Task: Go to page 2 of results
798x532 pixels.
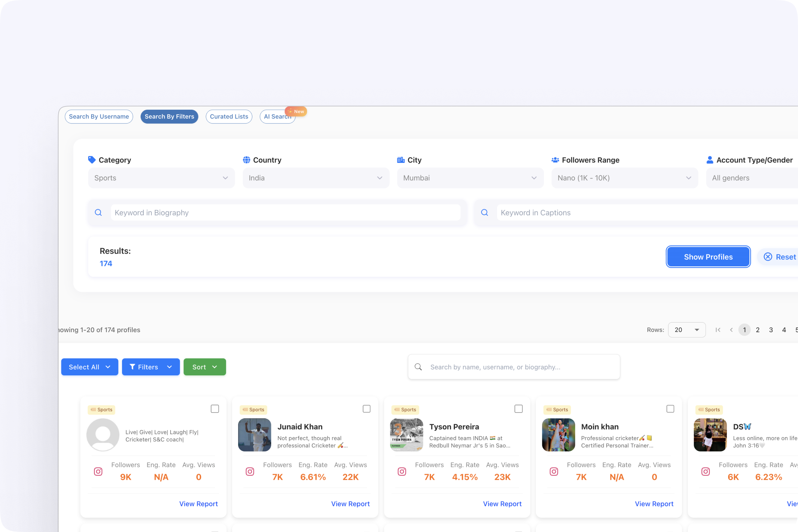Action: click(758, 330)
